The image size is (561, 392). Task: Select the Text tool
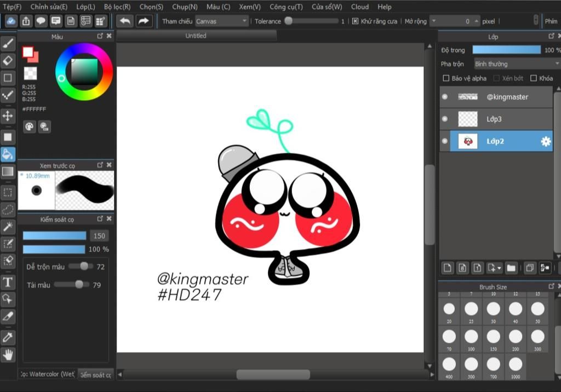click(x=8, y=282)
